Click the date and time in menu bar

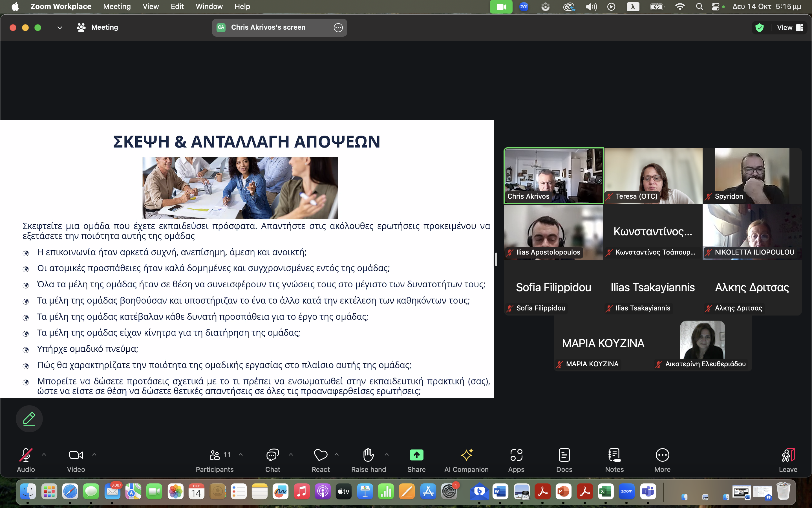767,6
